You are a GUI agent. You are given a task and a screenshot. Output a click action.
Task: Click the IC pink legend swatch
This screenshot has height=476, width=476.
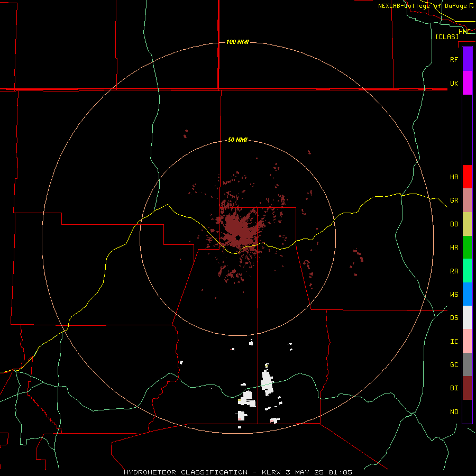point(467,341)
